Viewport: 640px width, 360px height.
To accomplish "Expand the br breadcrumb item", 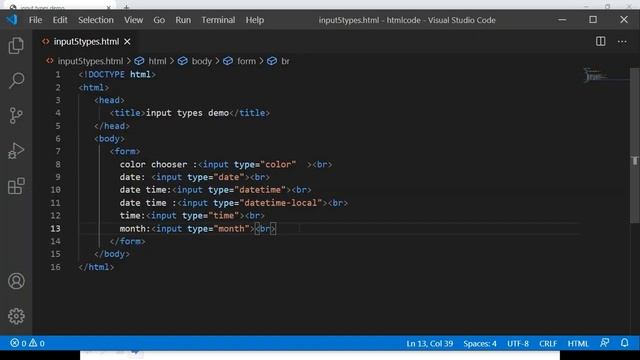I will (x=285, y=61).
